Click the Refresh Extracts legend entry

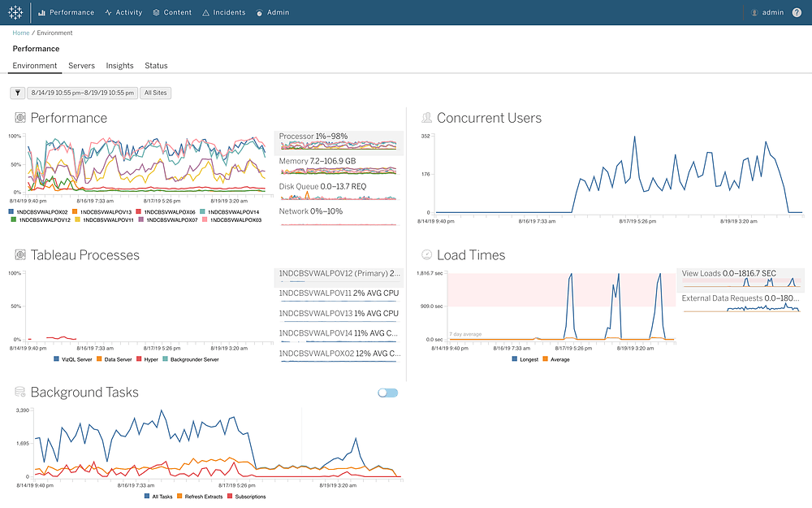click(200, 497)
